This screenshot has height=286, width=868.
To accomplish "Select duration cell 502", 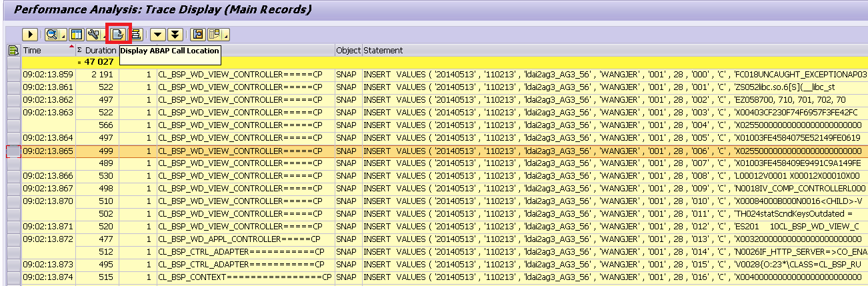I will pos(97,213).
